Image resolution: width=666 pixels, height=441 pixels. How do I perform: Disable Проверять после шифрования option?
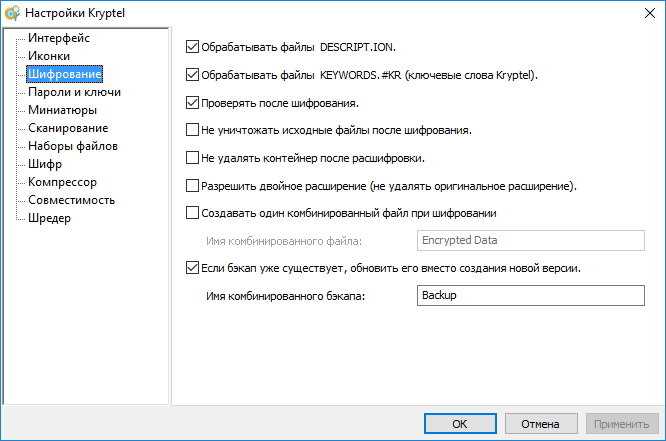coord(193,101)
